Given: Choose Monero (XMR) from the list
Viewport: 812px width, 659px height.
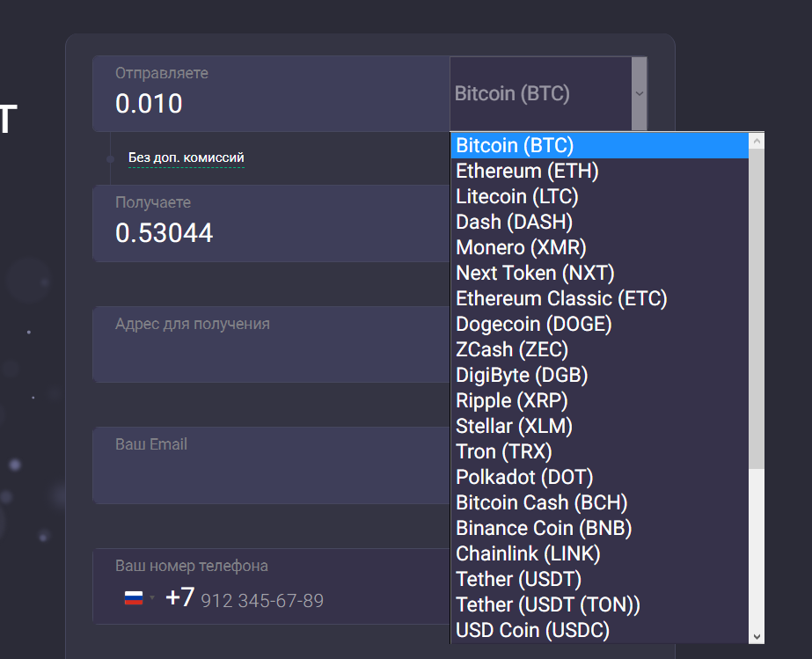Looking at the screenshot, I should pos(600,247).
